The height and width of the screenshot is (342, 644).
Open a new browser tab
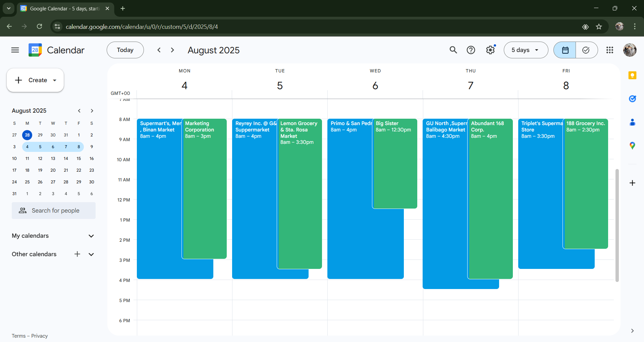click(x=123, y=8)
